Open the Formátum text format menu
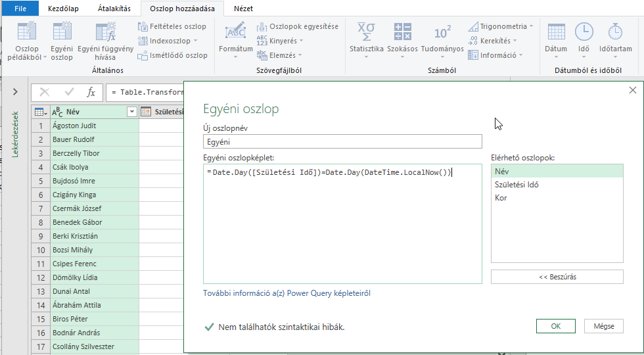 (236, 41)
